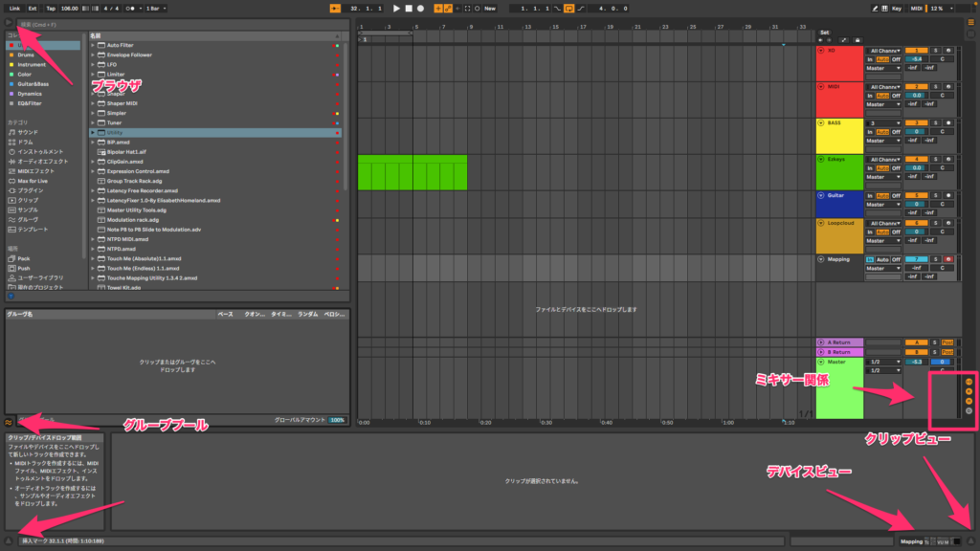Solo the XO track
This screenshot has width=980, height=551.
click(x=935, y=50)
